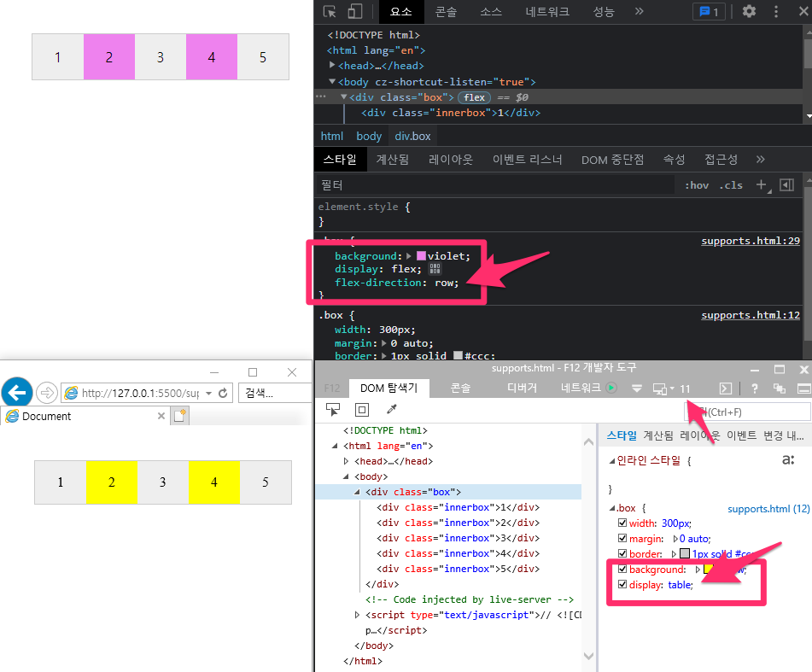Open F12 tools help question mark
The width and height of the screenshot is (812, 672).
(755, 389)
